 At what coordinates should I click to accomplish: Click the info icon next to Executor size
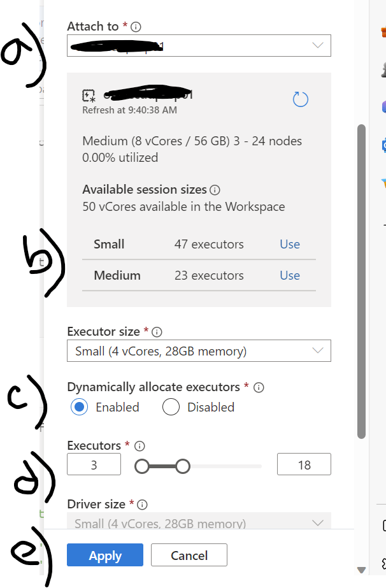(x=157, y=332)
